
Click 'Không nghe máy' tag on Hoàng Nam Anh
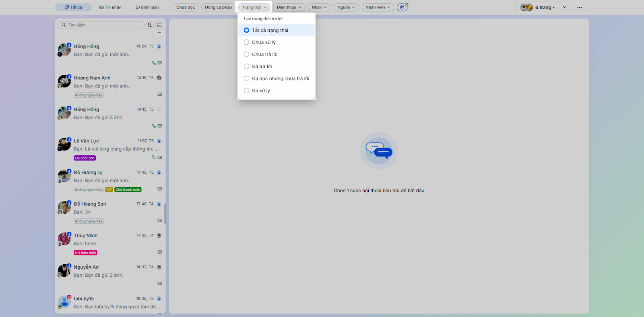coord(89,95)
